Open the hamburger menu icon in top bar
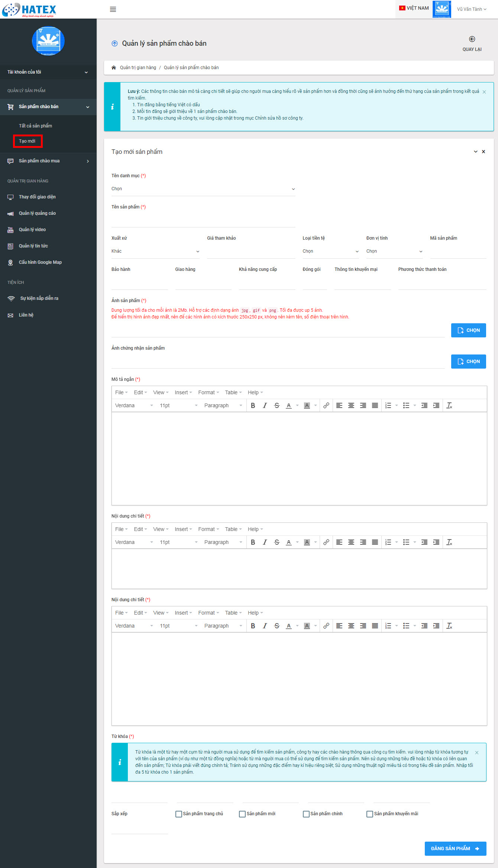Screen dimensions: 498x868 click(113, 9)
